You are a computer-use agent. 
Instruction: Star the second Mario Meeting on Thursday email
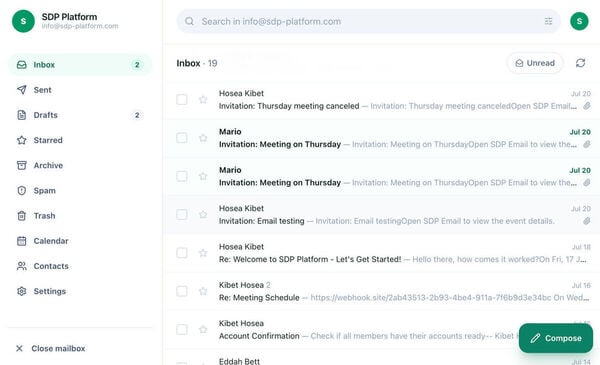pos(203,176)
